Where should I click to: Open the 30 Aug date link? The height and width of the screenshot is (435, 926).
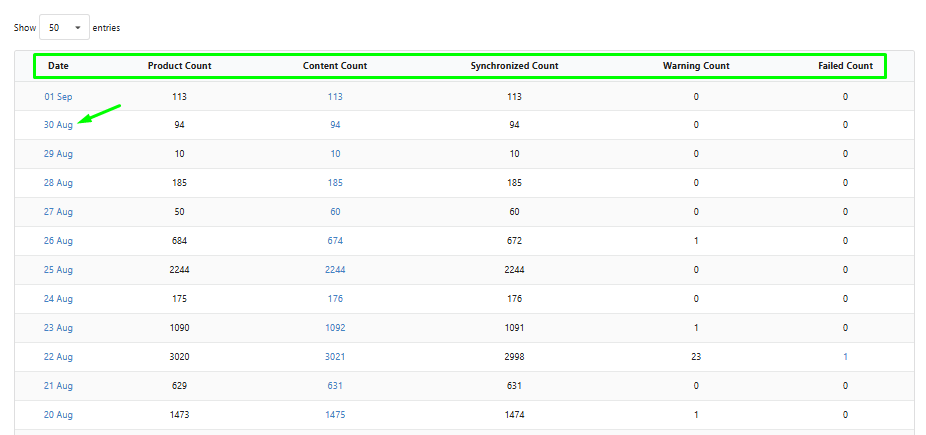click(x=58, y=125)
